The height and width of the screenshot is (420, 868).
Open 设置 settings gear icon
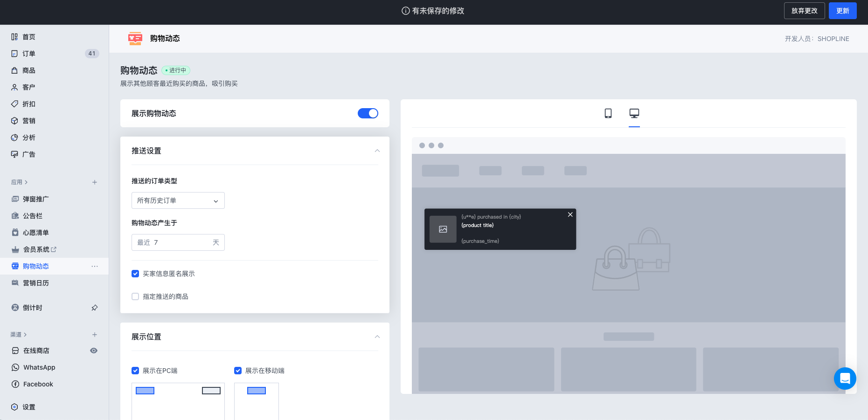tap(14, 407)
